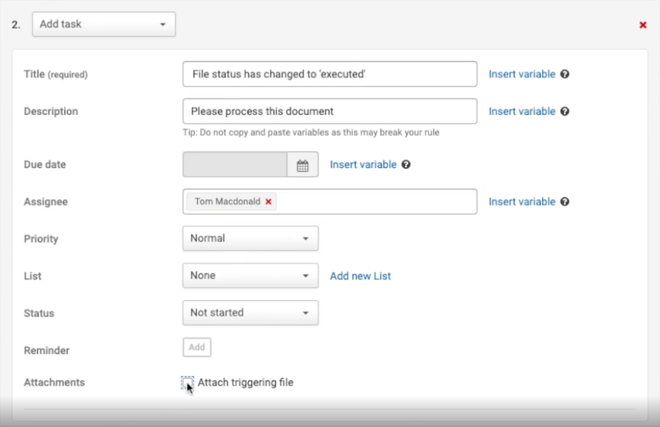The height and width of the screenshot is (427, 660).
Task: Click help icon beside Due date Insert variable
Action: (406, 165)
